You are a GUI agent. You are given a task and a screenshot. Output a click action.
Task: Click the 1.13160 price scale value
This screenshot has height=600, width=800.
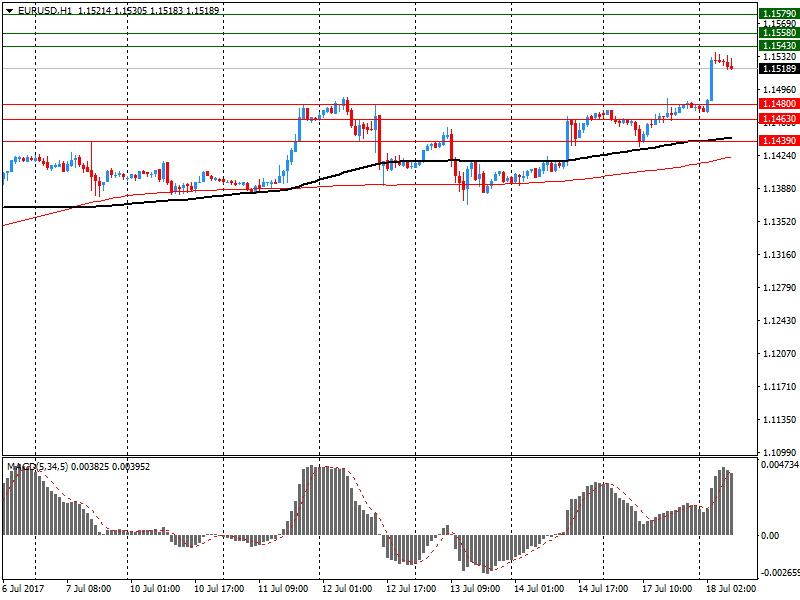point(779,255)
